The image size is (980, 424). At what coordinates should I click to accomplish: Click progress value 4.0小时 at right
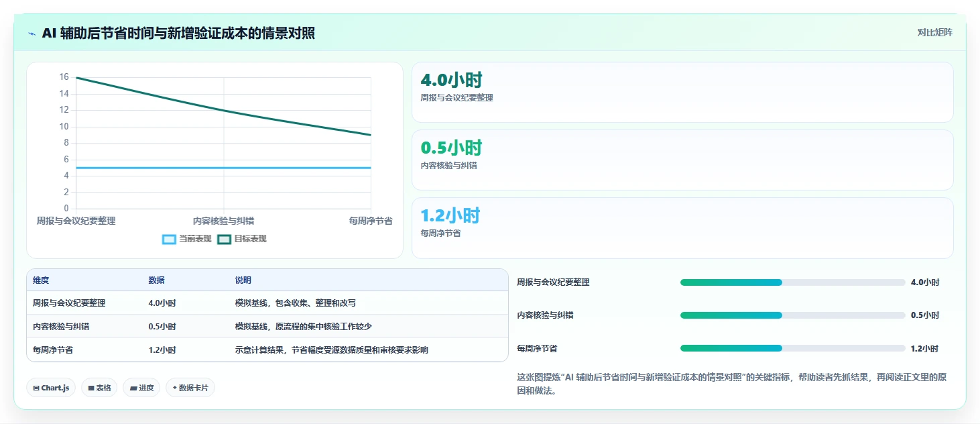925,282
